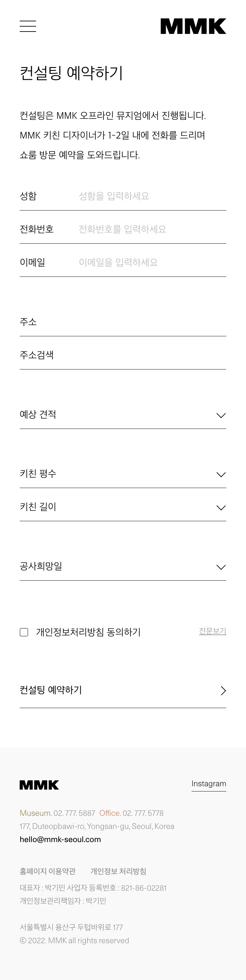Open the hamburger menu icon
246x980 pixels.
(28, 26)
